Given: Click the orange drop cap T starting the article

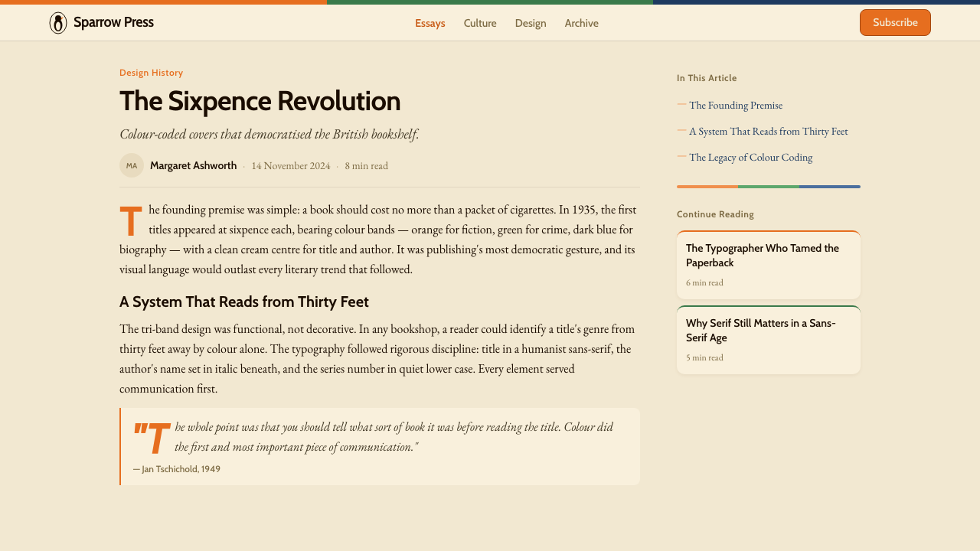Looking at the screenshot, I should point(131,221).
